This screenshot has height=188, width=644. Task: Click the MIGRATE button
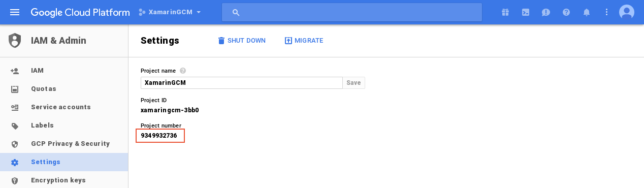304,41
